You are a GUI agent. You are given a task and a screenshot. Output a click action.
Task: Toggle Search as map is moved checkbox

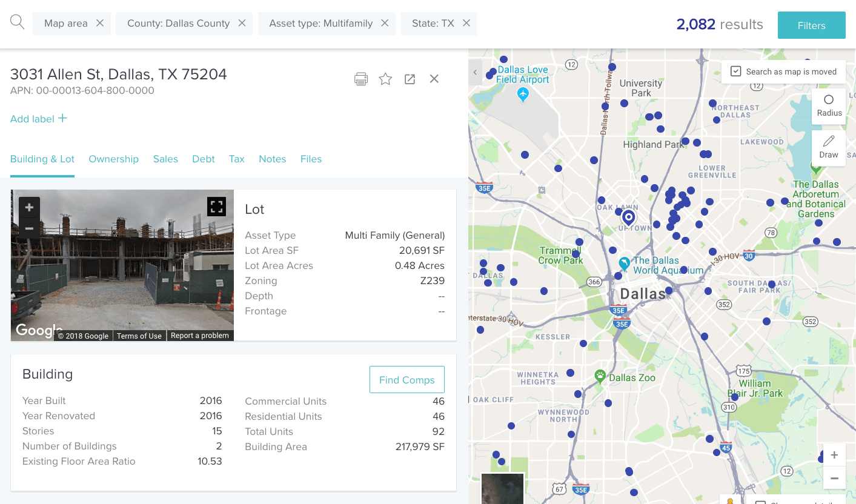pos(736,71)
